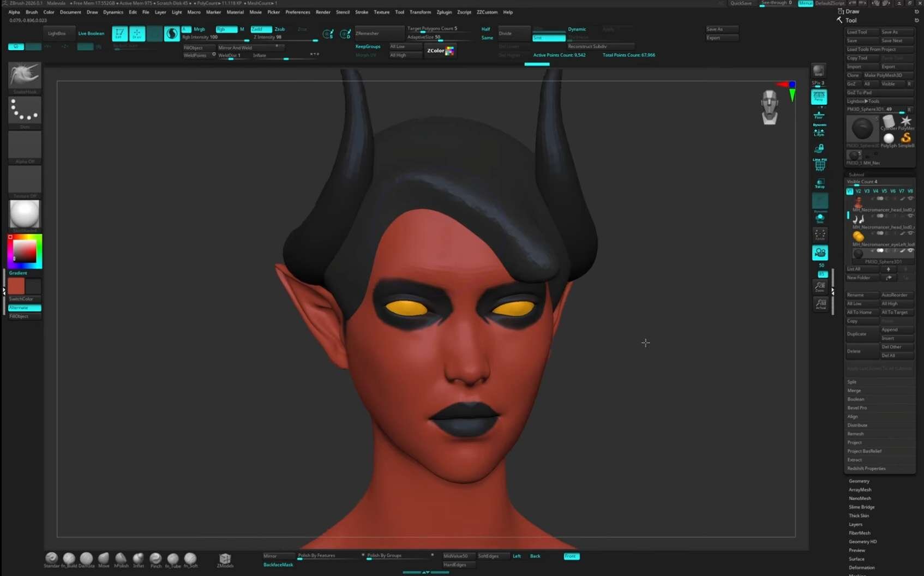Select the Edit mode icon
924x576 pixels.
(119, 34)
